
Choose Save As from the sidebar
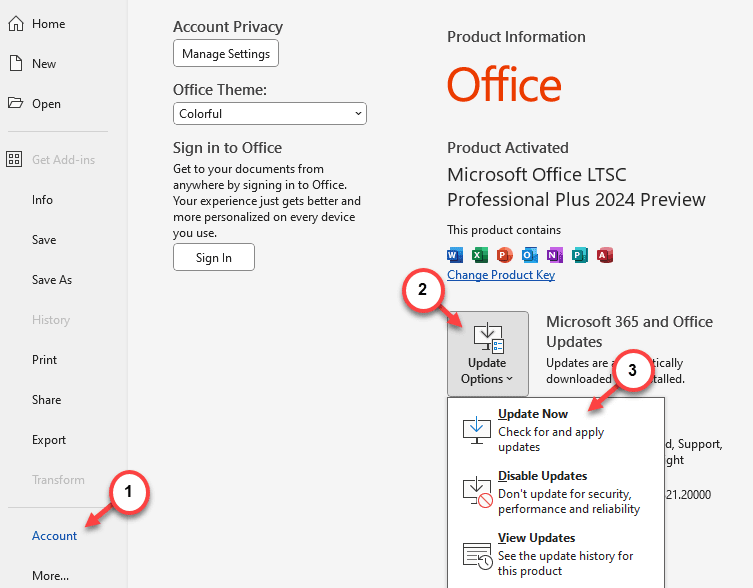pyautogui.click(x=52, y=280)
